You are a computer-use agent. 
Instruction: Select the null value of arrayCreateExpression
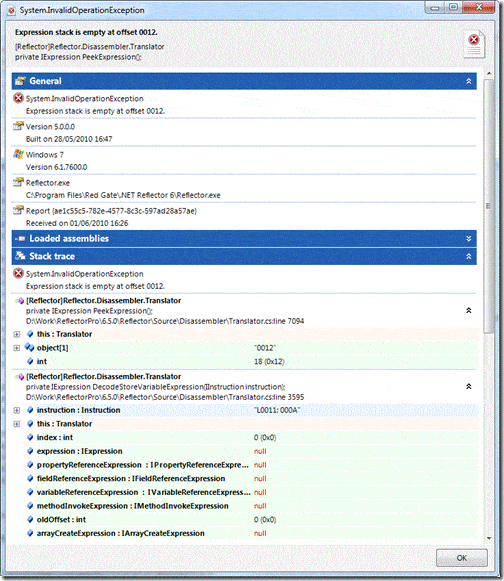[260, 533]
